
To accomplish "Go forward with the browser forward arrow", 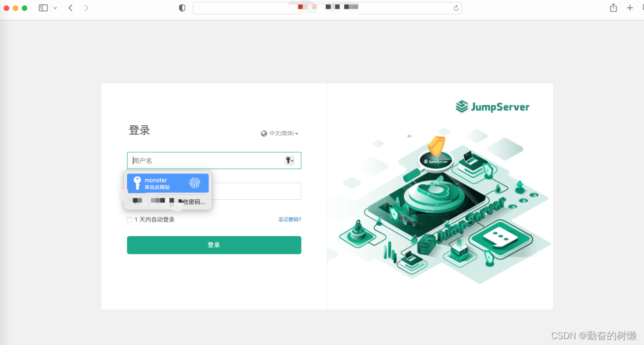I will coord(86,8).
